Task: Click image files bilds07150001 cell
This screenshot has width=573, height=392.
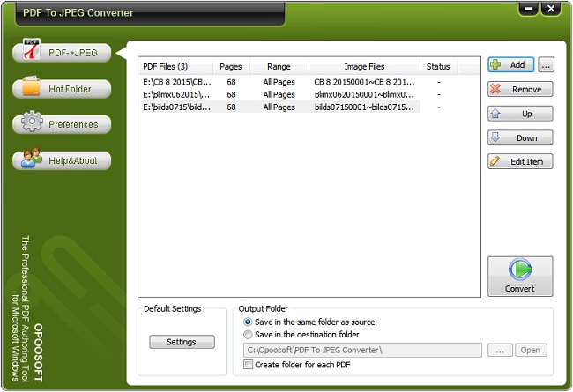Action: 364,107
